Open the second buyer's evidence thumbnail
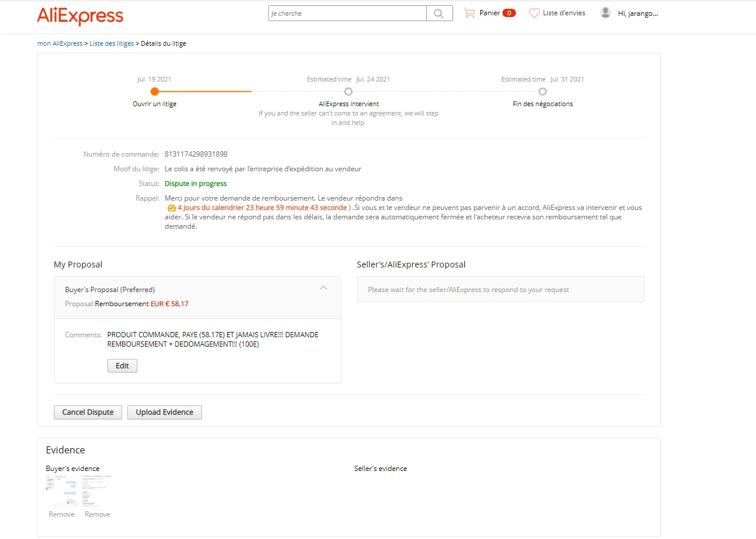The width and height of the screenshot is (756, 539). point(97,491)
